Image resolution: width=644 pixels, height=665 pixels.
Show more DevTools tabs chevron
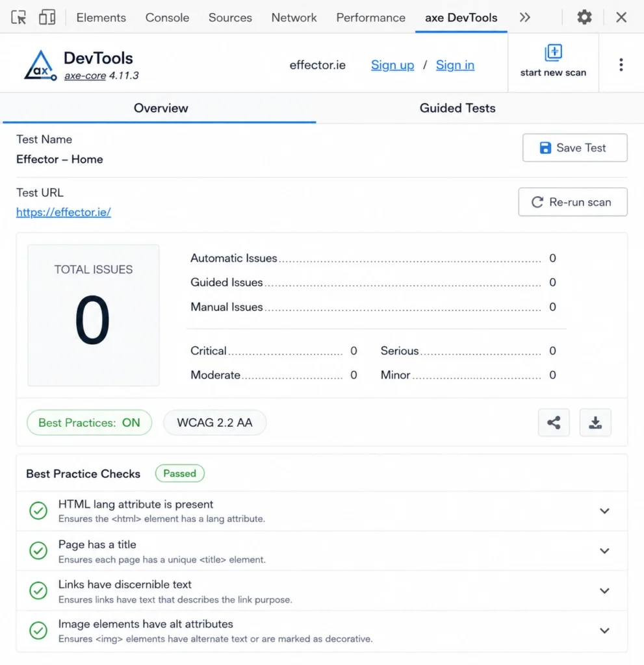click(524, 18)
